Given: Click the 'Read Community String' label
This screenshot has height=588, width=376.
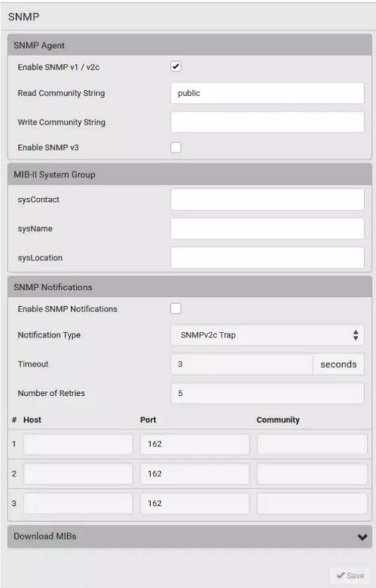Looking at the screenshot, I should click(61, 93).
